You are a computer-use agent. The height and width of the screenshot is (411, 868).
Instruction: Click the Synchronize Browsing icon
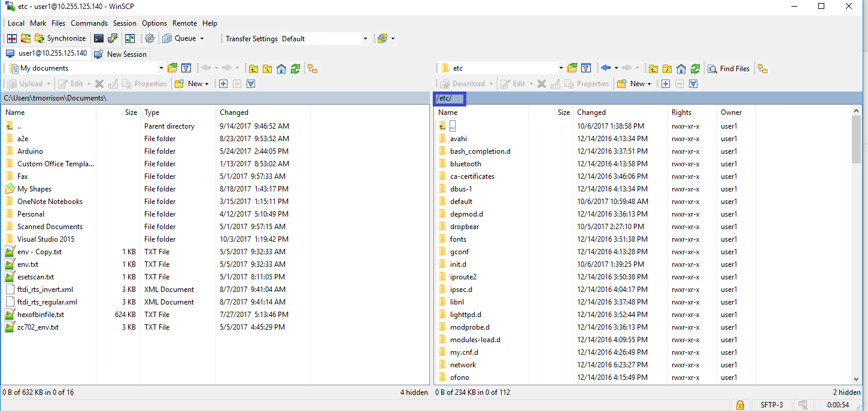tap(25, 38)
